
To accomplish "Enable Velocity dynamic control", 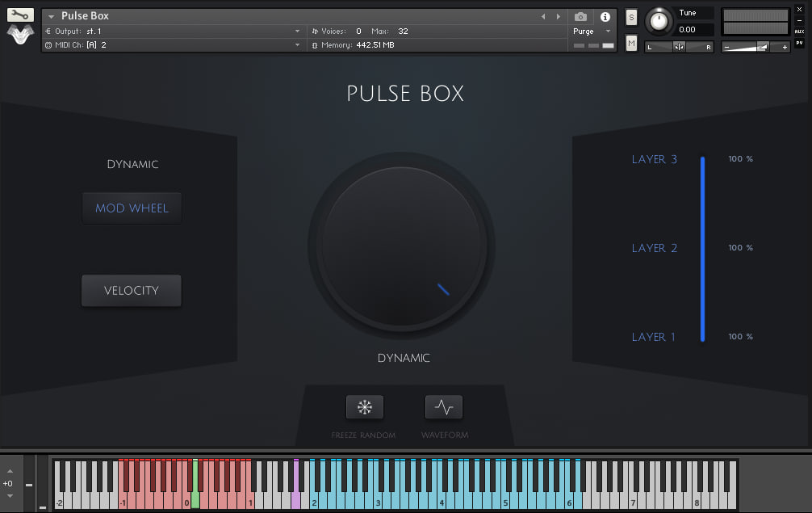I will coord(131,290).
